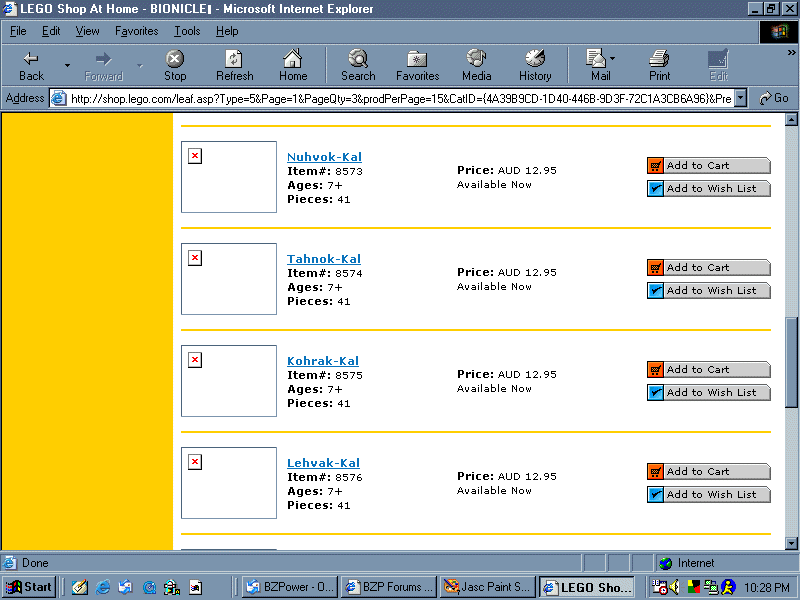The image size is (800, 600).
Task: Open the Tools menu
Action: (187, 31)
